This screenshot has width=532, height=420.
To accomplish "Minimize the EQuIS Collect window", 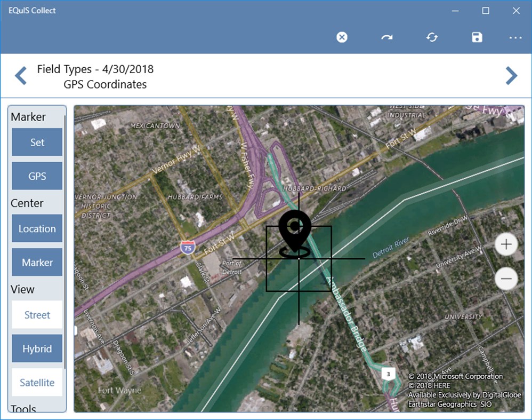I will (455, 11).
